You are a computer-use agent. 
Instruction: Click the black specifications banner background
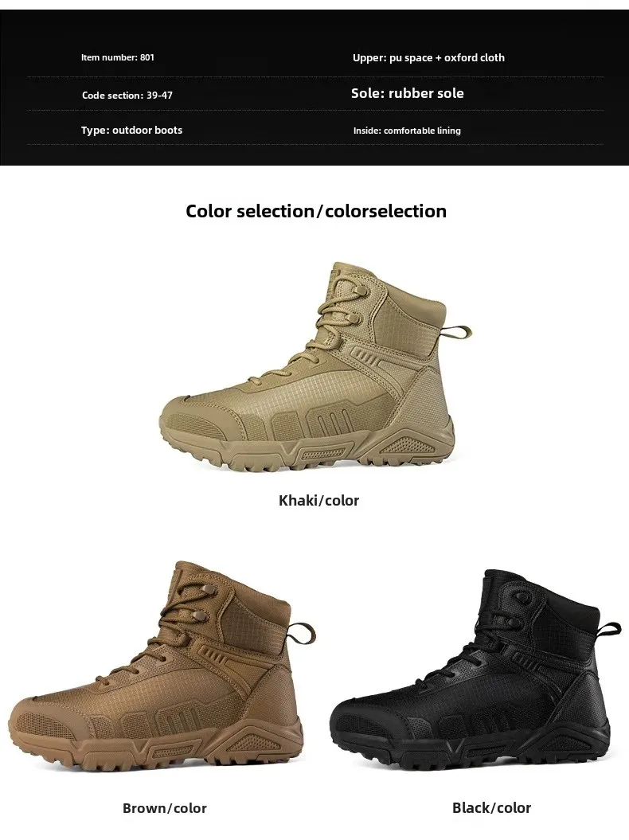click(x=314, y=88)
